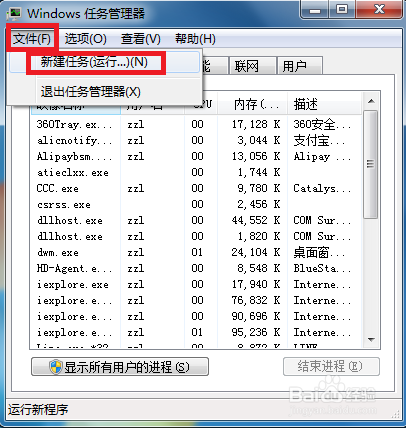Select the csrss.exe process row
This screenshot has height=428, width=406.
click(x=196, y=204)
